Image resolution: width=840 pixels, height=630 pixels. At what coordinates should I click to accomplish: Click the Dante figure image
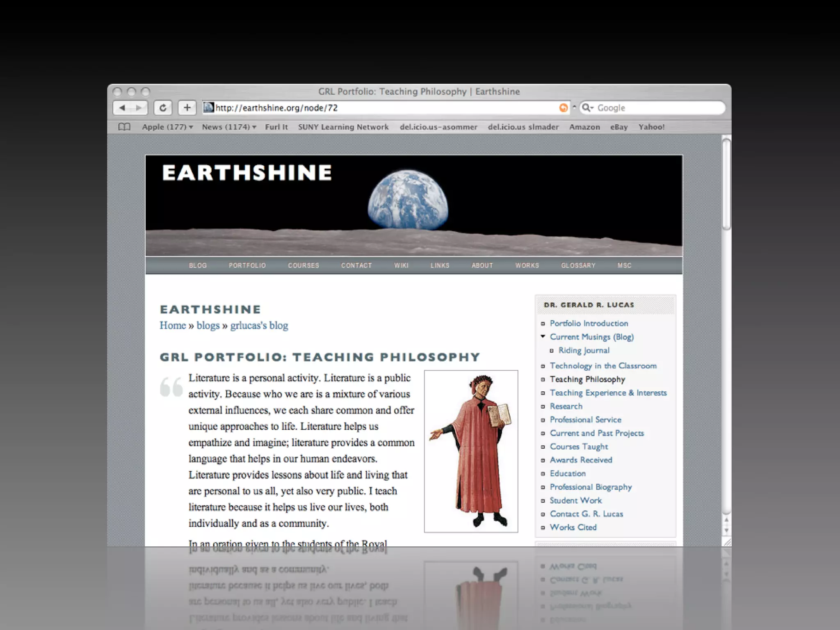[x=471, y=451]
